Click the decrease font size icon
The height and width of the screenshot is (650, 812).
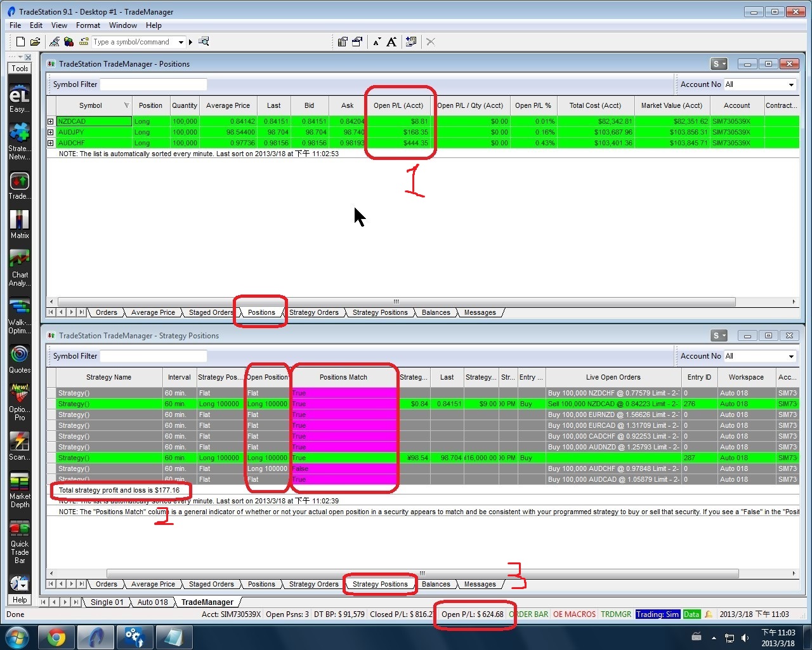point(377,42)
